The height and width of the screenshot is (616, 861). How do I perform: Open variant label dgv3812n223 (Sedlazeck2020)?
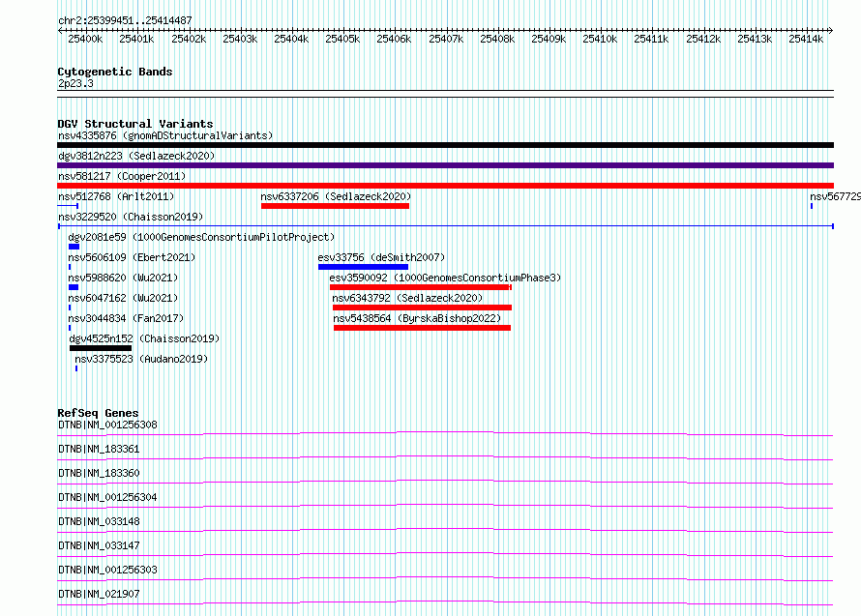(x=136, y=156)
